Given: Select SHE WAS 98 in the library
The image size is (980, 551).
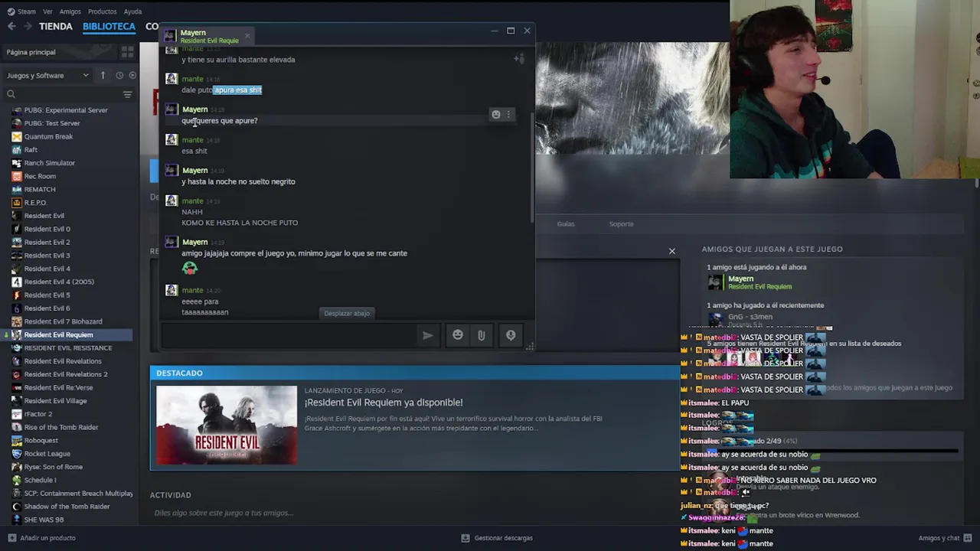Looking at the screenshot, I should coord(44,520).
